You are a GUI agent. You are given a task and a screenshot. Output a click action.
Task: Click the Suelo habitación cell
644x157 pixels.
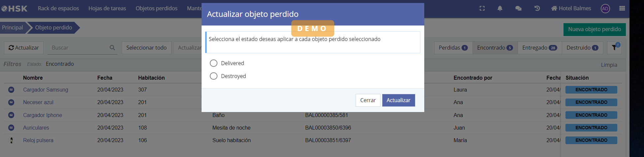pos(231,140)
